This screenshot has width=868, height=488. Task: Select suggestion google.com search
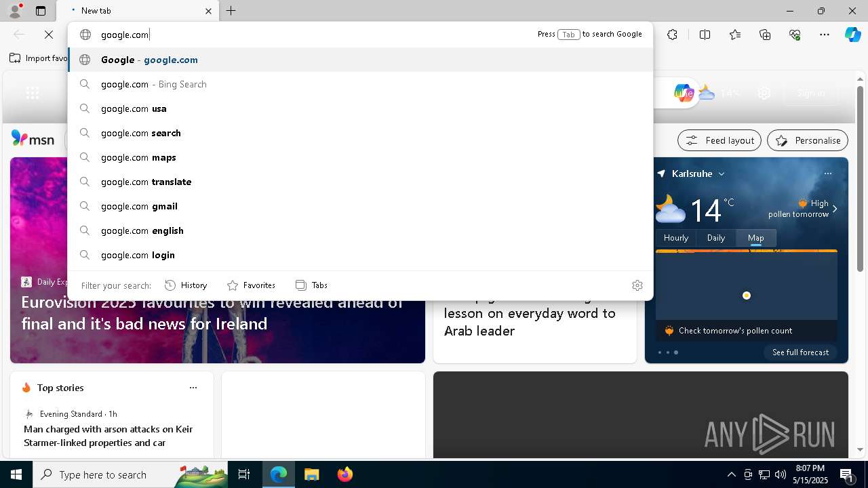[x=360, y=133]
